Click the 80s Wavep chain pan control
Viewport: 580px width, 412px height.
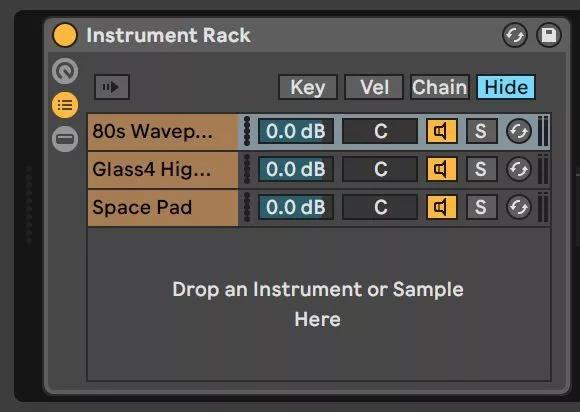click(x=380, y=131)
